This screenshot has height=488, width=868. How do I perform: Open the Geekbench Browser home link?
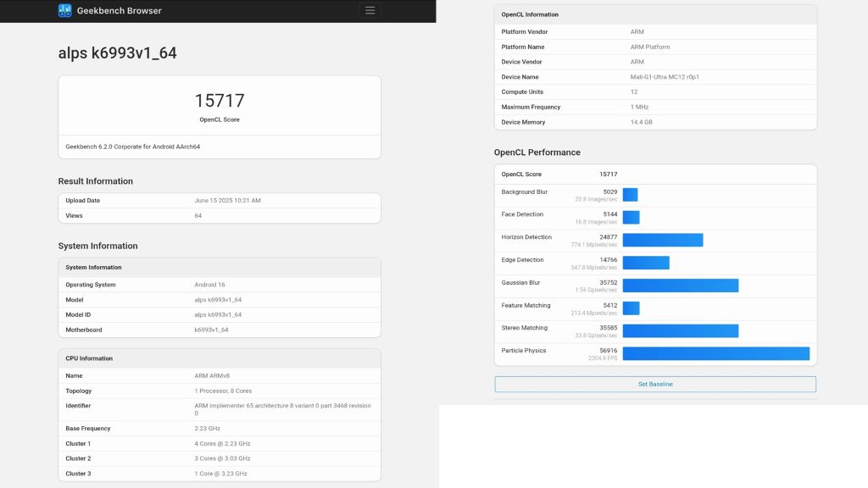click(x=119, y=10)
